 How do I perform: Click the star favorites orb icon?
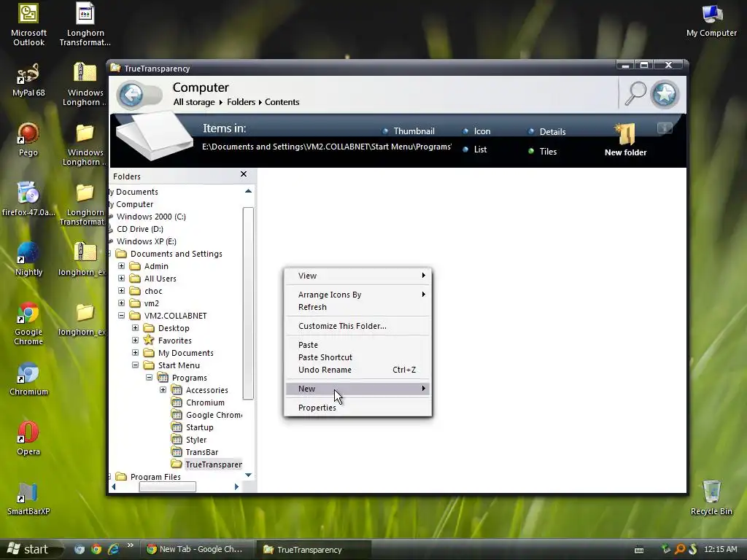[x=665, y=94]
